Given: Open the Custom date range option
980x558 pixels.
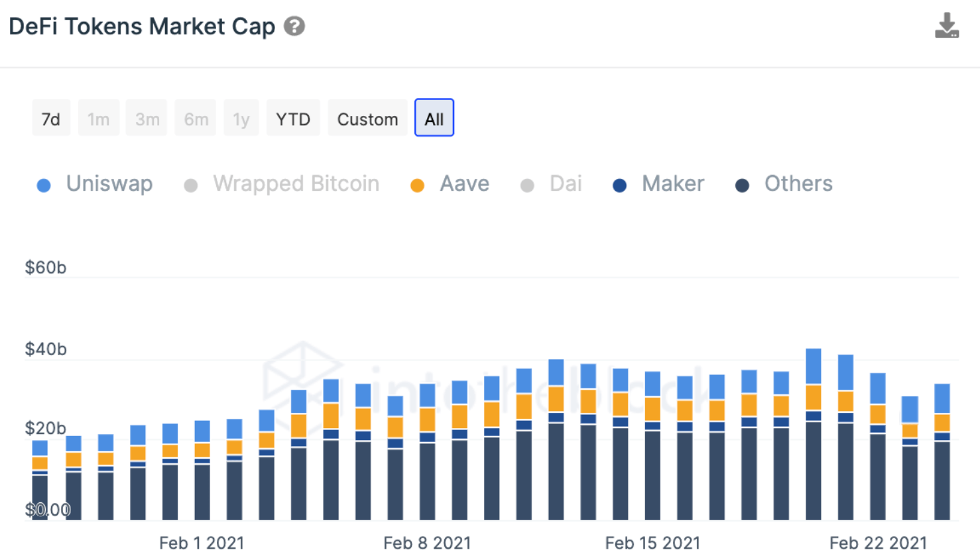Looking at the screenshot, I should tap(367, 118).
